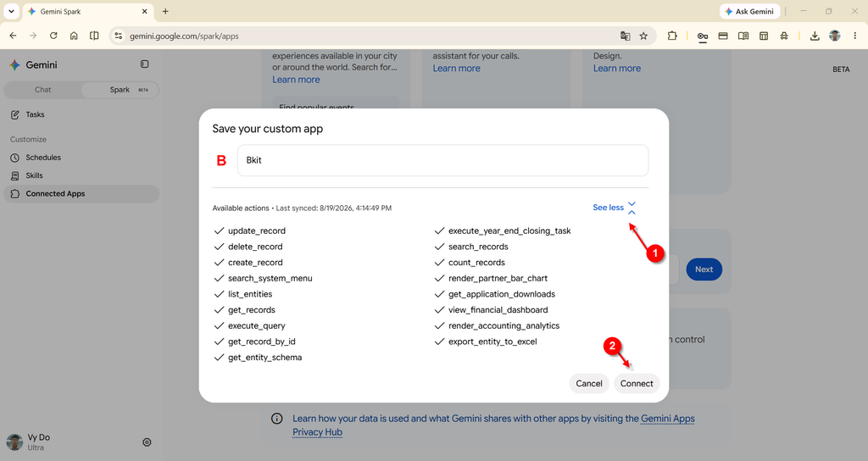868x461 pixels.
Task: Click the browser address bar URL
Action: (184, 36)
